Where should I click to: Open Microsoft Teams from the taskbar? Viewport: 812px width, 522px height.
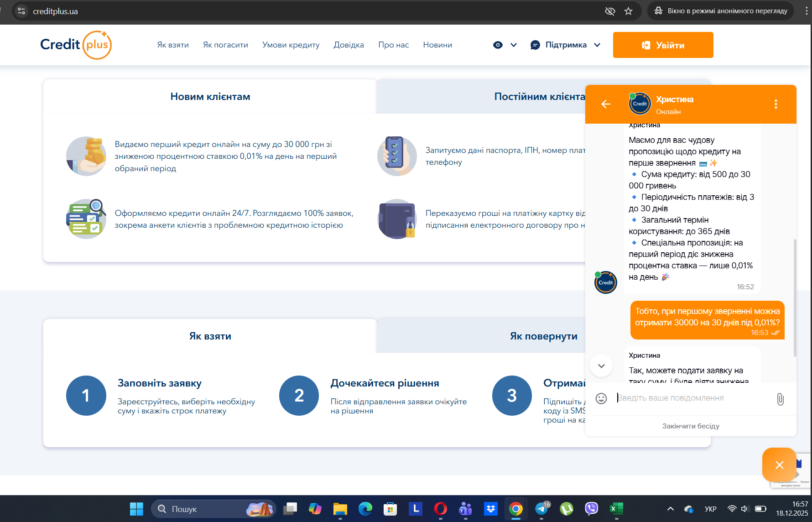tap(466, 509)
